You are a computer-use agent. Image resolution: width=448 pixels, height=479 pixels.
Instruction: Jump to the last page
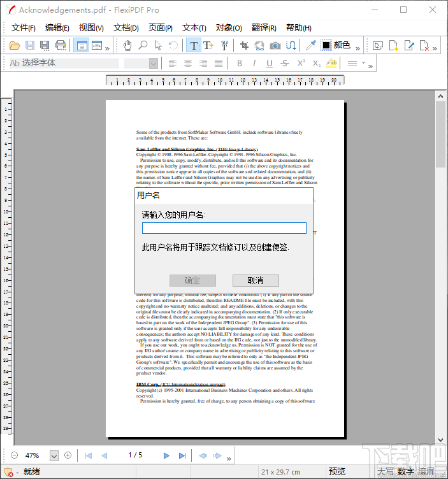click(182, 455)
